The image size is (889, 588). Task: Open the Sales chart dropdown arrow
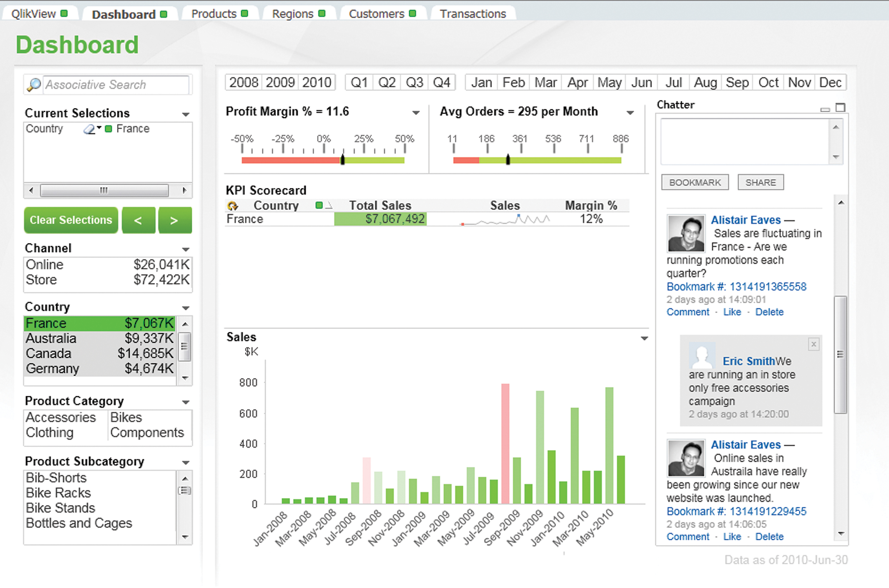(x=644, y=339)
